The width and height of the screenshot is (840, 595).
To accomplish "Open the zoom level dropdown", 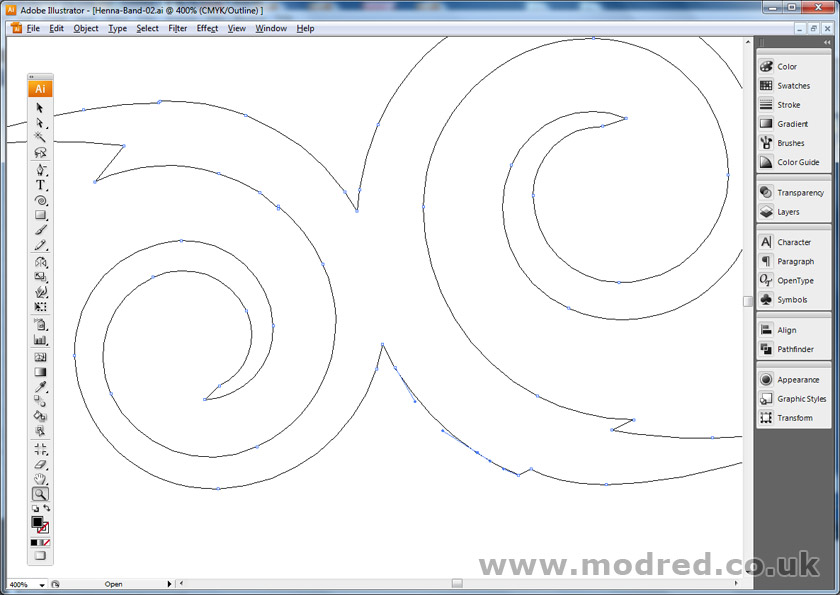I will pyautogui.click(x=44, y=584).
